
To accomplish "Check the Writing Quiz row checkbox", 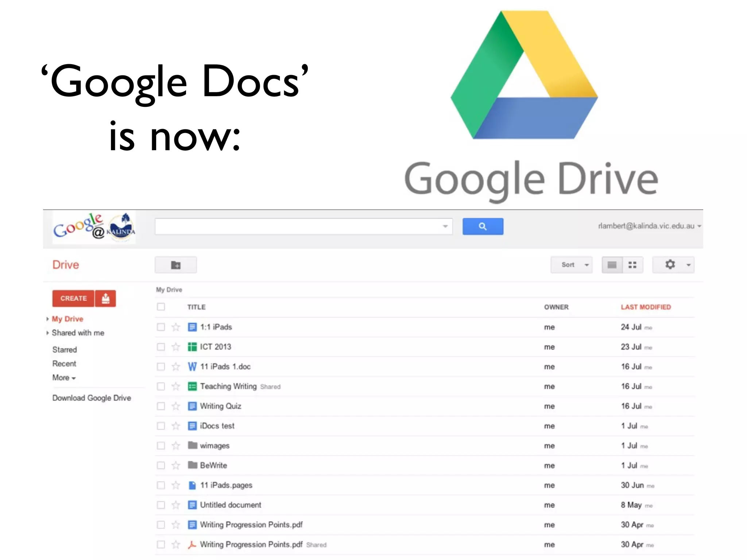I will 161,406.
